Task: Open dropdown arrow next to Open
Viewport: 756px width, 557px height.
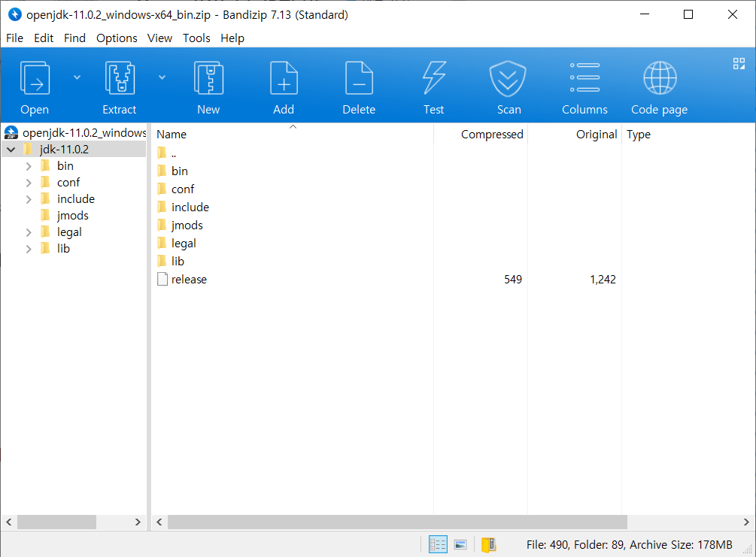Action: pos(77,77)
